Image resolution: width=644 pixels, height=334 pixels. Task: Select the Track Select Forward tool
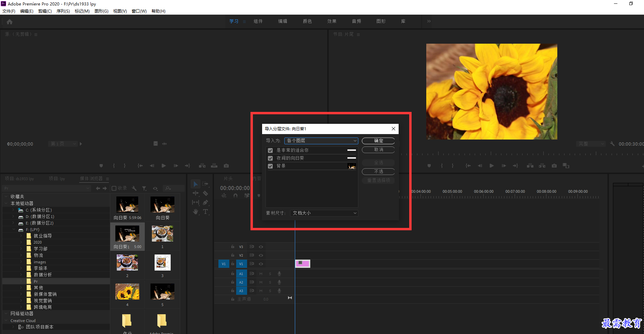tap(205, 184)
